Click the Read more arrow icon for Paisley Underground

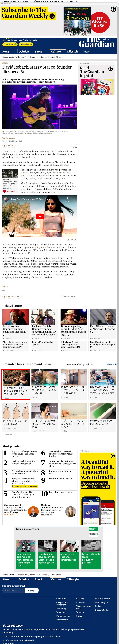[x=4, y=191]
